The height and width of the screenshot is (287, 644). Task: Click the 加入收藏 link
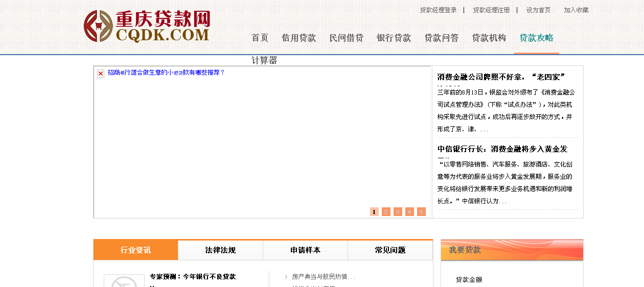(x=576, y=10)
